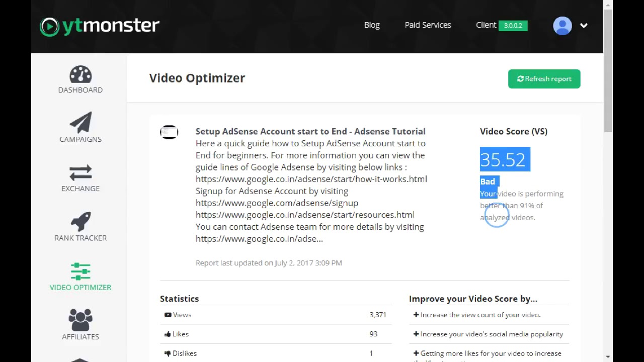Open the Campaigns paper plane icon
The image size is (644, 362).
click(80, 123)
